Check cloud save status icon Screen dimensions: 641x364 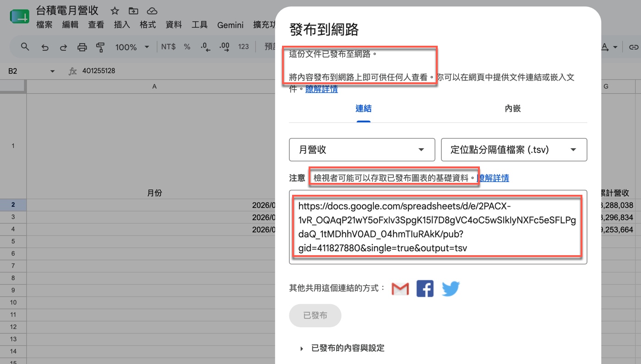click(152, 11)
